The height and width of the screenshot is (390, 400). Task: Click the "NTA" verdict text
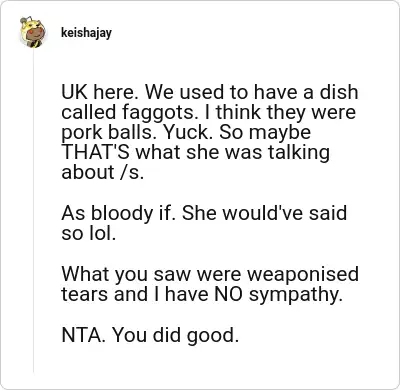click(83, 335)
